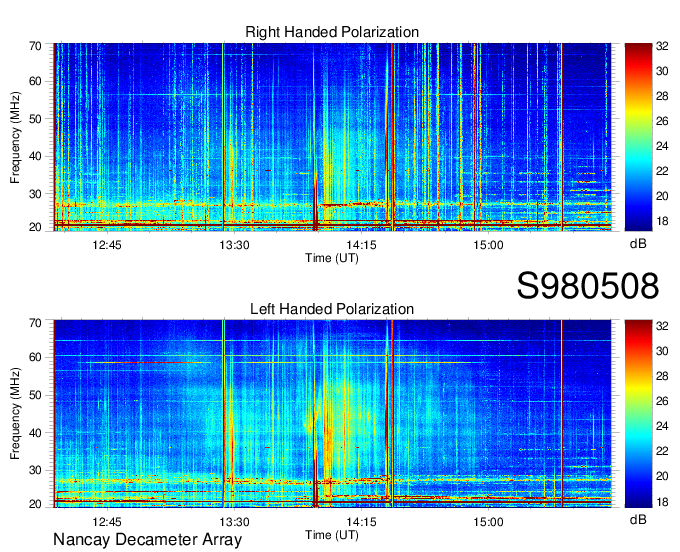Click the 12:45 time tick of Right Handed plot
The height and width of the screenshot is (552, 680).
(x=107, y=245)
